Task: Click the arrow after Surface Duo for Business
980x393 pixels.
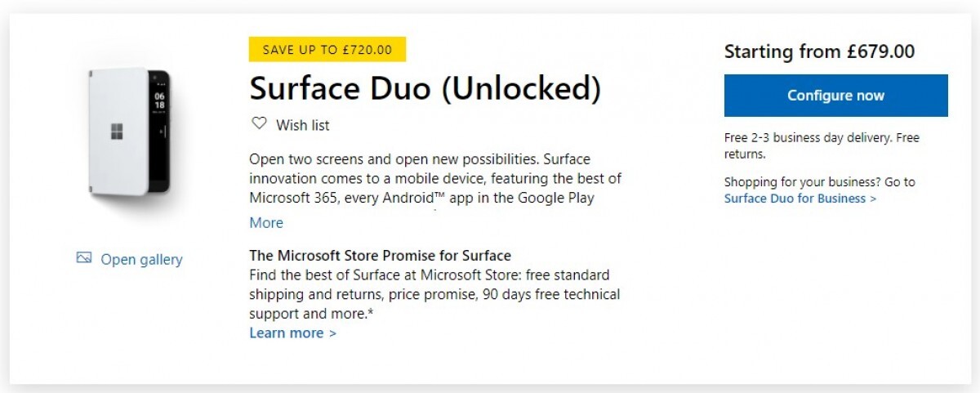Action: [874, 199]
